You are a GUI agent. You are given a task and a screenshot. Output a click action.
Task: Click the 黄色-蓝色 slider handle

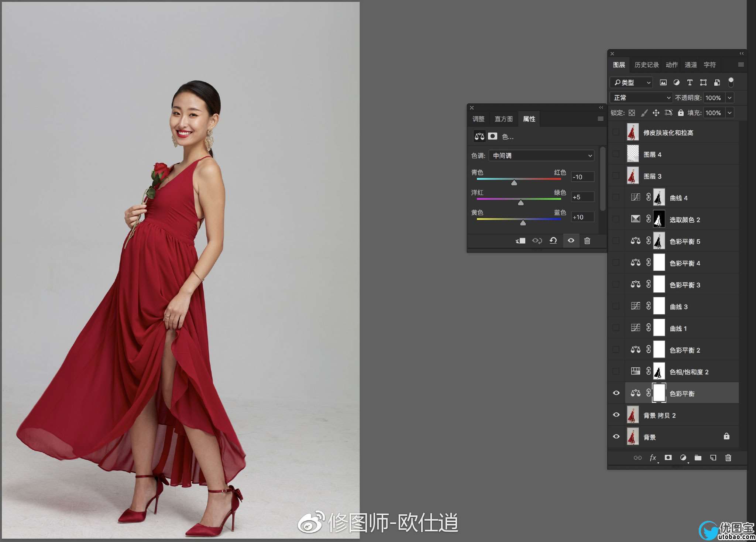pos(523,222)
